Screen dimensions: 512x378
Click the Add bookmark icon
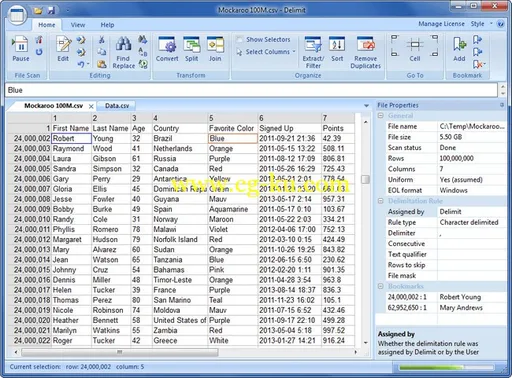point(459,45)
